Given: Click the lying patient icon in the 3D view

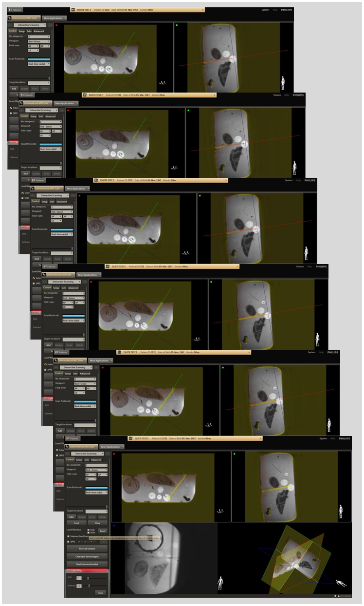Looking at the screenshot, I should pyautogui.click(x=341, y=583).
